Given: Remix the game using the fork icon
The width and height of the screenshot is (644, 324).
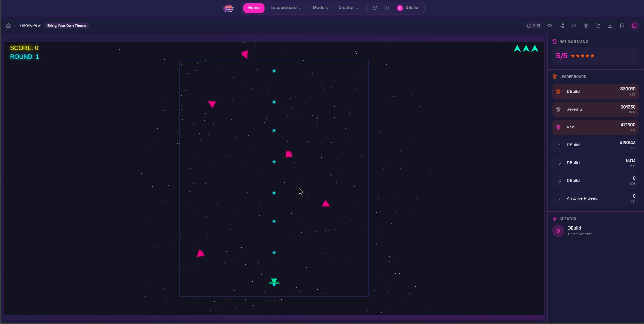Looking at the screenshot, I should 586,26.
